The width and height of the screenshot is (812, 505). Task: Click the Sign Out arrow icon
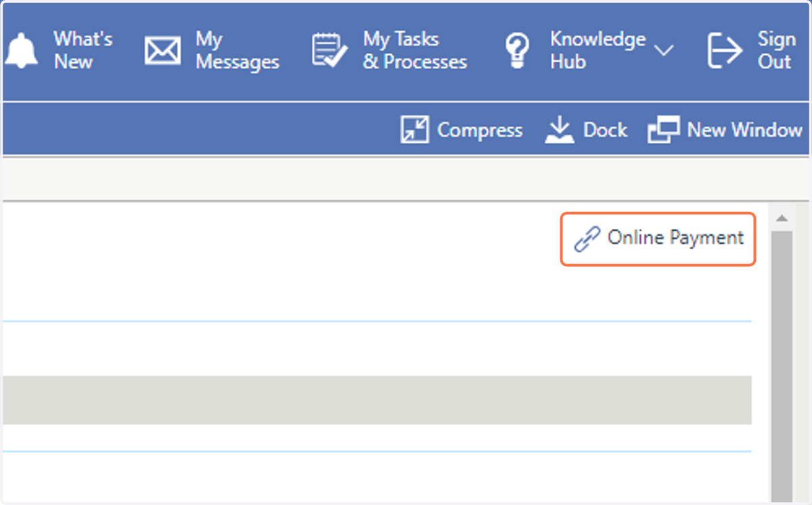click(x=725, y=51)
